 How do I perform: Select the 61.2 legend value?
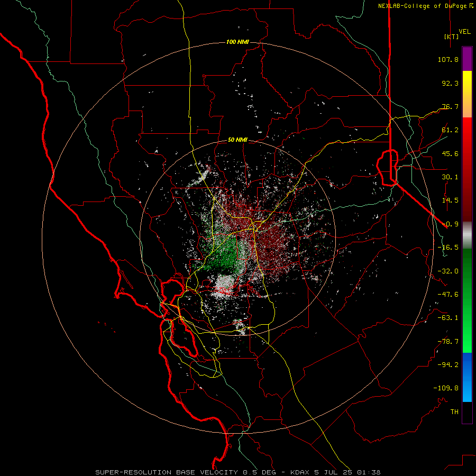pyautogui.click(x=450, y=130)
